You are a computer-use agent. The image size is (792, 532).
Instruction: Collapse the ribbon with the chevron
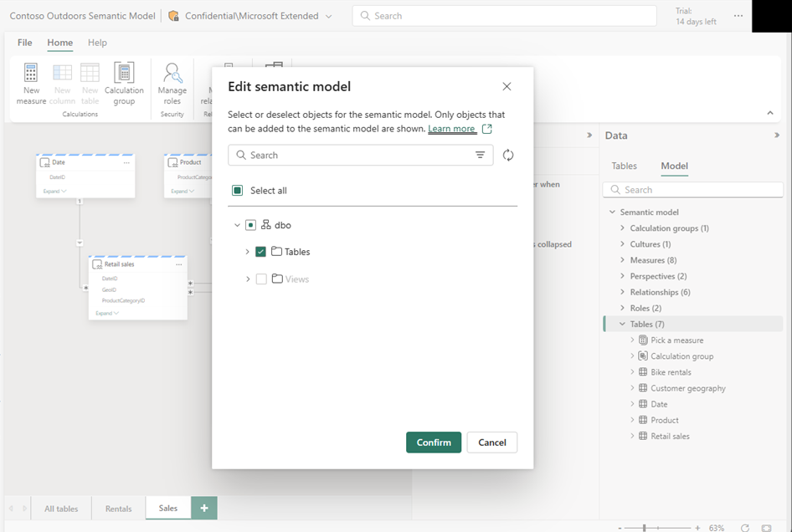(x=769, y=113)
